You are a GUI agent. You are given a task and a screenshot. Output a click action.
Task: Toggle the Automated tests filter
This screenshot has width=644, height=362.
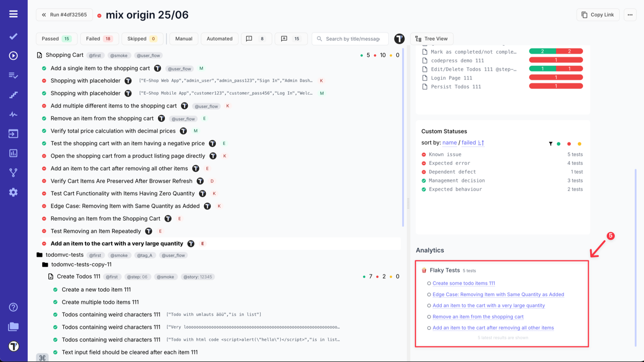click(x=219, y=38)
